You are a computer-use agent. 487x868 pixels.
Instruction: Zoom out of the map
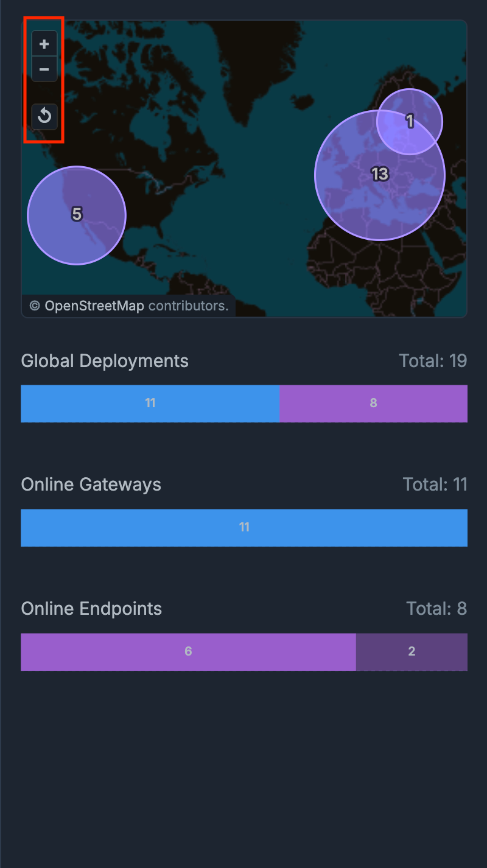44,69
